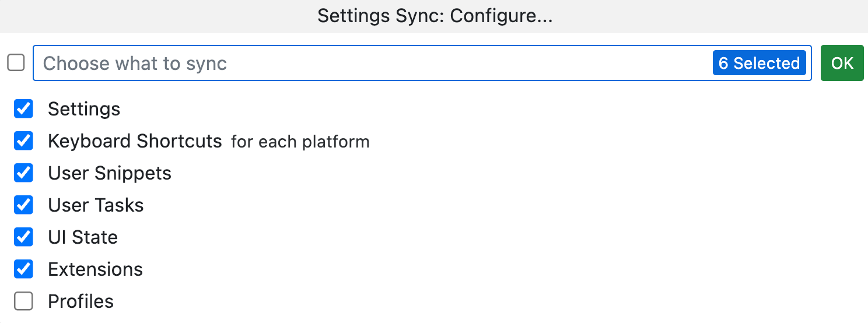Disable the Keyboard Shortcuts checkbox

tap(23, 141)
